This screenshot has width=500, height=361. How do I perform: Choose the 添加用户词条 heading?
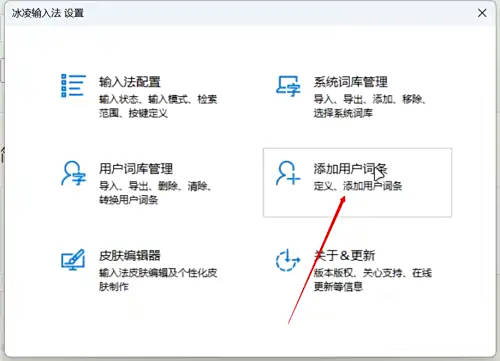[x=350, y=169]
